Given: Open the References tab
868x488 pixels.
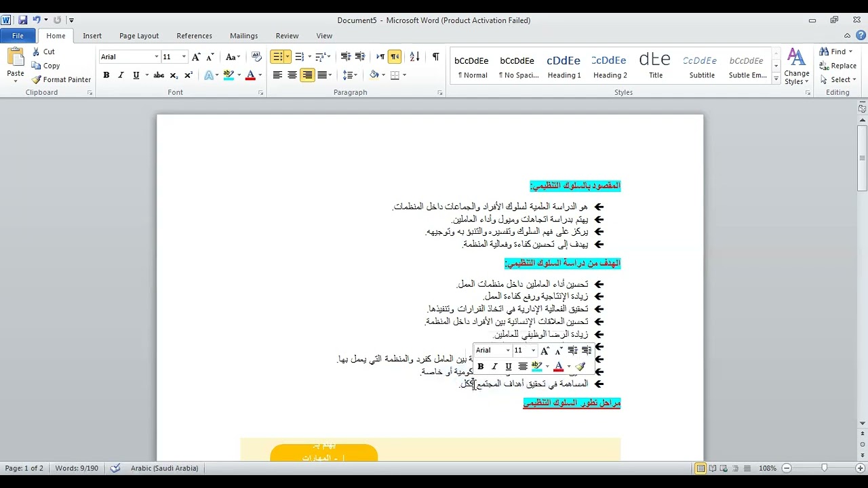Looking at the screenshot, I should [x=194, y=36].
